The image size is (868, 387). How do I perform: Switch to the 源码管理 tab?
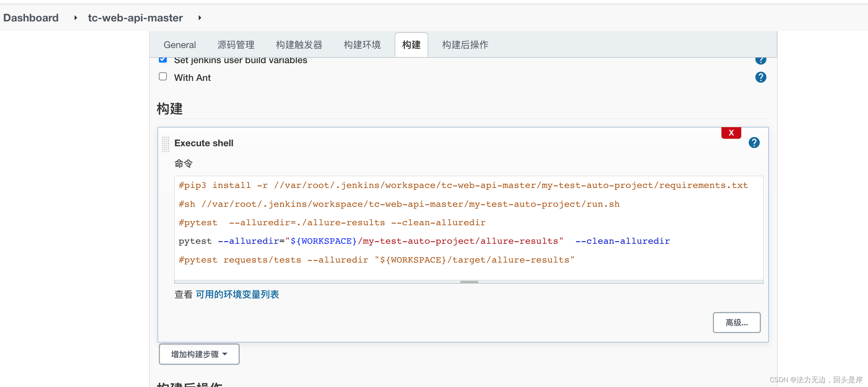(236, 45)
